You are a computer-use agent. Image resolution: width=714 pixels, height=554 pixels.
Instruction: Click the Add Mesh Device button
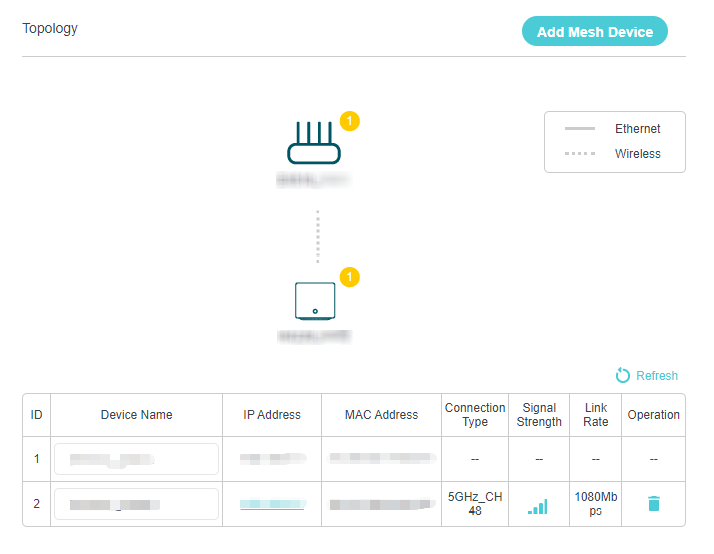594,31
